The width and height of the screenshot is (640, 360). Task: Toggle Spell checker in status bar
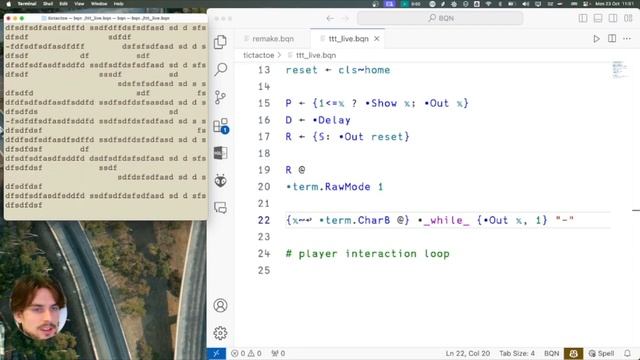pos(601,353)
